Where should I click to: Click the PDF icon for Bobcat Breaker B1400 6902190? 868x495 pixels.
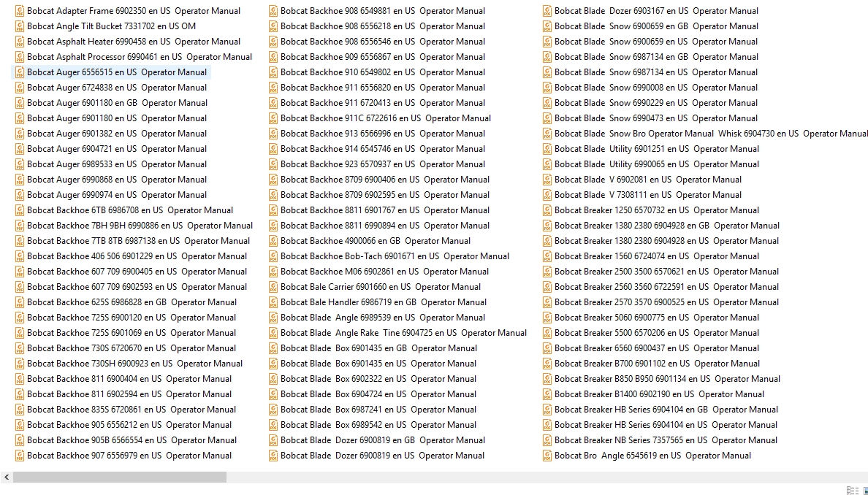(547, 394)
